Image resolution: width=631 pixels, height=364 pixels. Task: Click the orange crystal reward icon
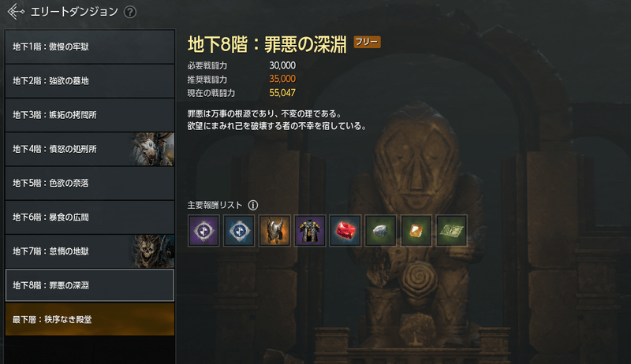click(x=416, y=231)
